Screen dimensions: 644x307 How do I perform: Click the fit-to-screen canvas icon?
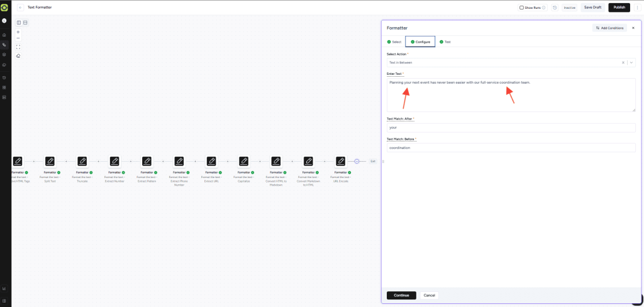tap(18, 47)
